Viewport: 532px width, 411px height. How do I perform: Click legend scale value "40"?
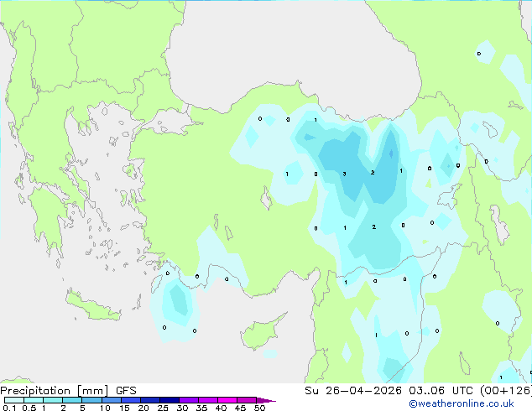pos(221,408)
